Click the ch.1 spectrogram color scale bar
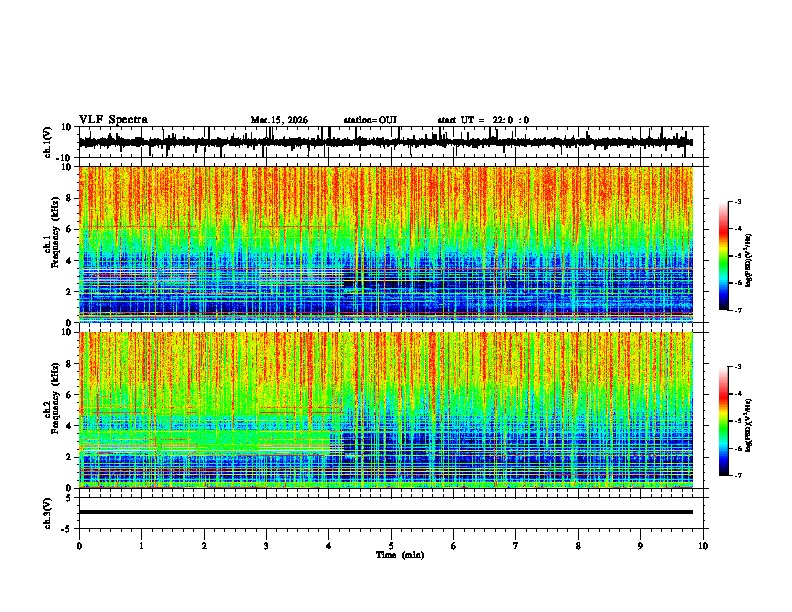Screen dimensions: 792x612 point(724,256)
